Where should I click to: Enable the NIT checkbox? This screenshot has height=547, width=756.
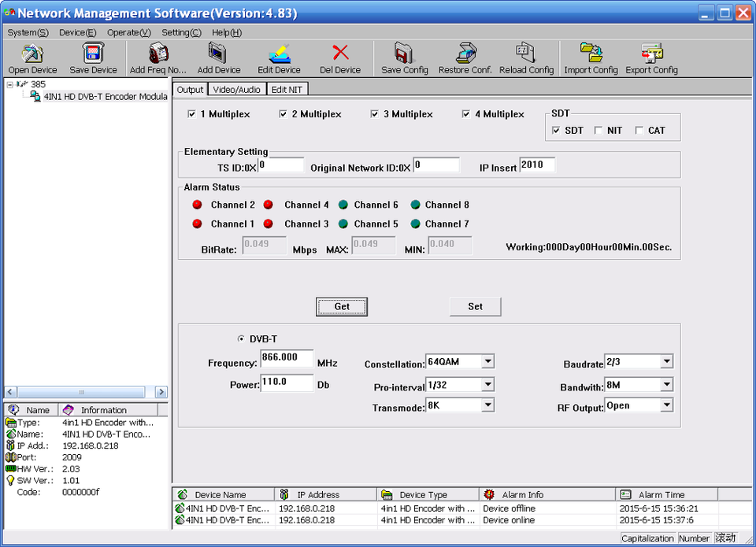598,131
